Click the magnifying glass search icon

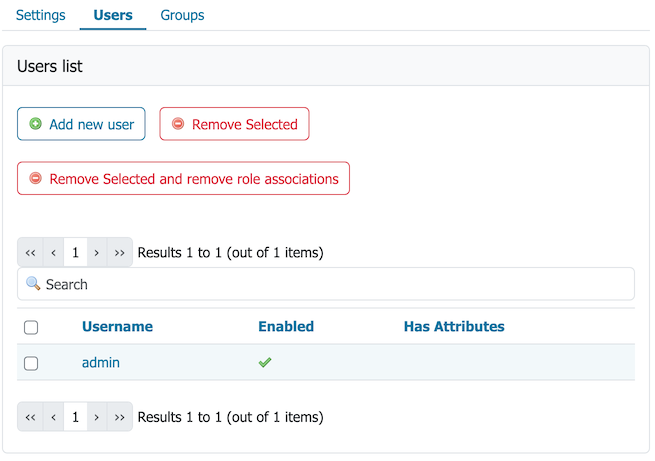[x=33, y=284]
